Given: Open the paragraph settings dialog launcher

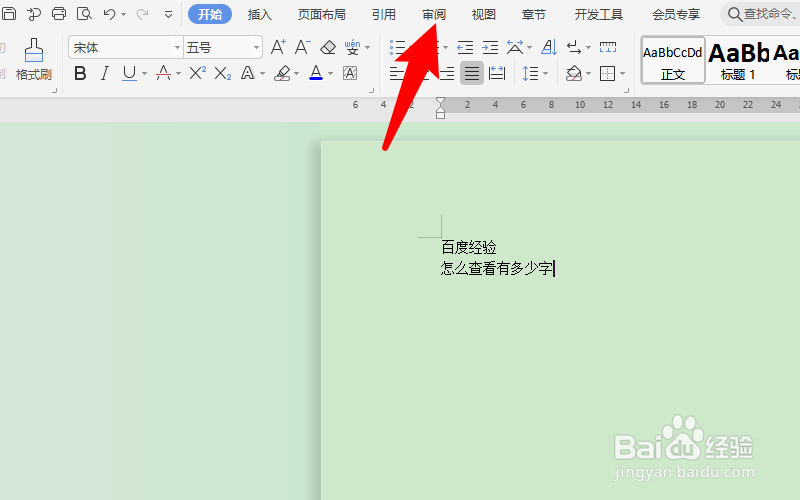Looking at the screenshot, I should click(x=627, y=91).
